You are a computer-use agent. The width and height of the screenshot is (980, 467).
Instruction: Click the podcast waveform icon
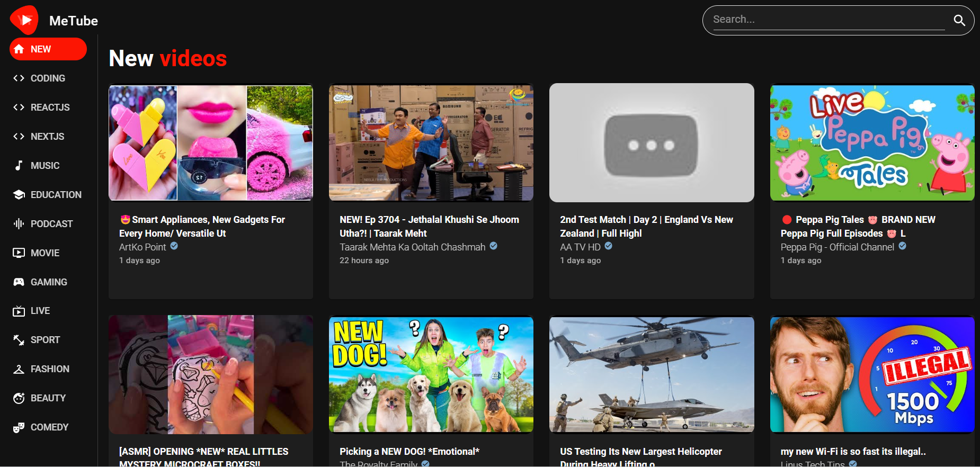pos(19,224)
